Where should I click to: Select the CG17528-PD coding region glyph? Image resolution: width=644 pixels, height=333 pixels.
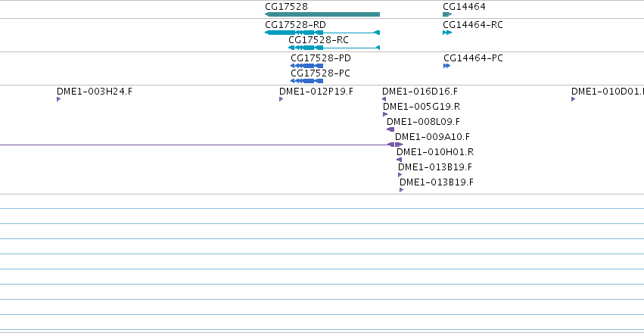click(306, 66)
